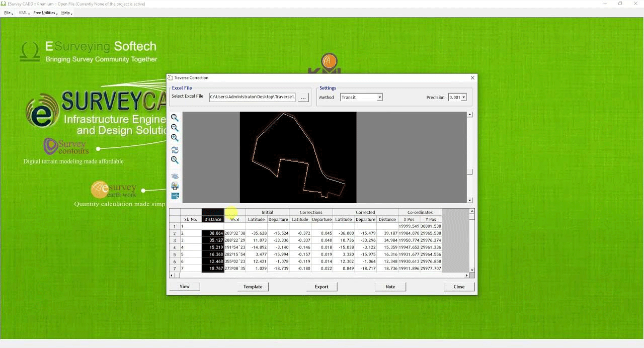
Task: Click the traverse polygon drawing preview
Action: (x=298, y=157)
